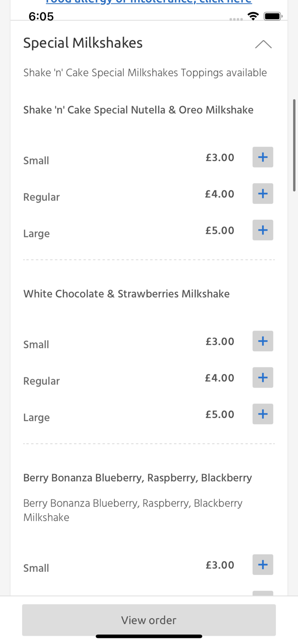Tap the White Chocolate & Strawberries Milkshake title
This screenshot has height=644, width=298.
(126, 294)
